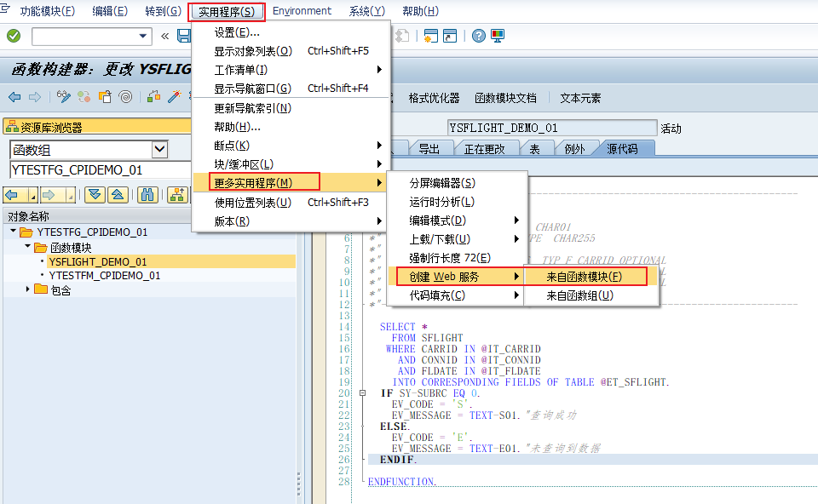The width and height of the screenshot is (818, 504).
Task: Click 格式优化器 toolbar button
Action: [x=434, y=98]
